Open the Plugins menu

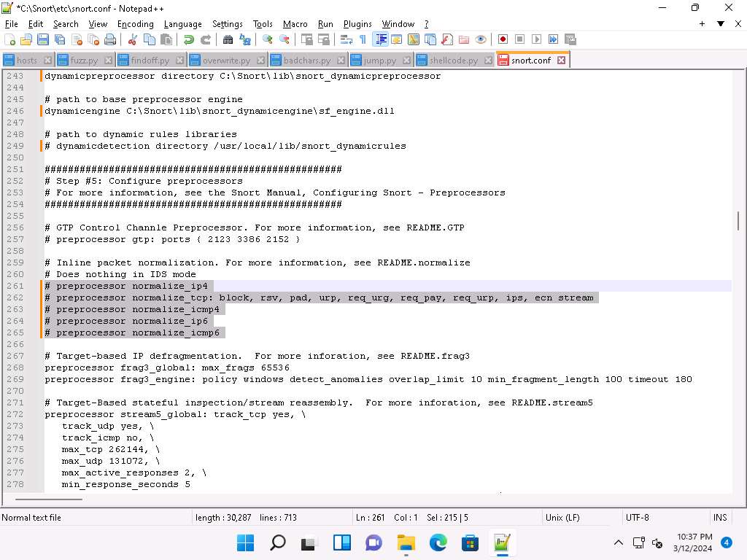coord(357,23)
